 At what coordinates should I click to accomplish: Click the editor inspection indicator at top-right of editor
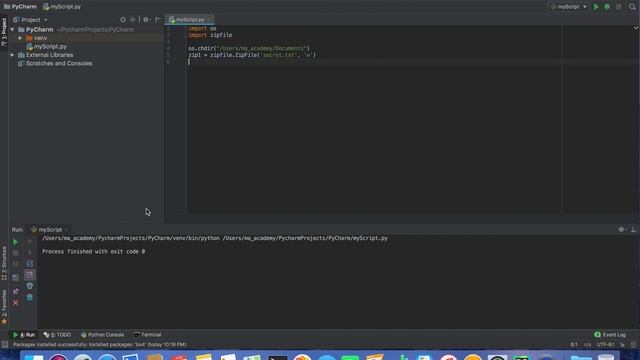tap(636, 28)
